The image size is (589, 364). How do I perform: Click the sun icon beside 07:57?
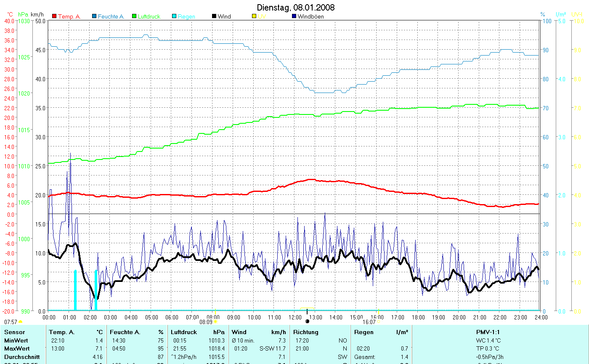[x=21, y=322]
